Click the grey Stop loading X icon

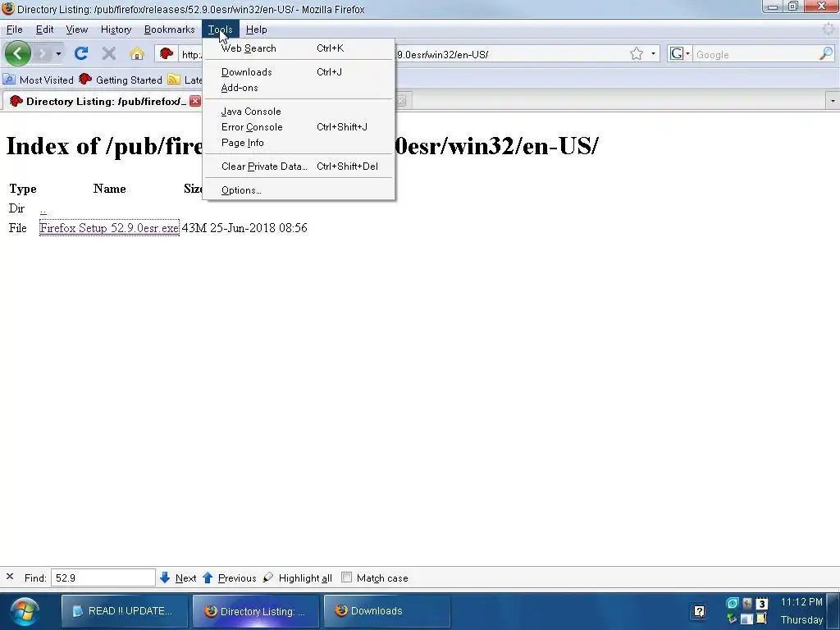[x=109, y=53]
